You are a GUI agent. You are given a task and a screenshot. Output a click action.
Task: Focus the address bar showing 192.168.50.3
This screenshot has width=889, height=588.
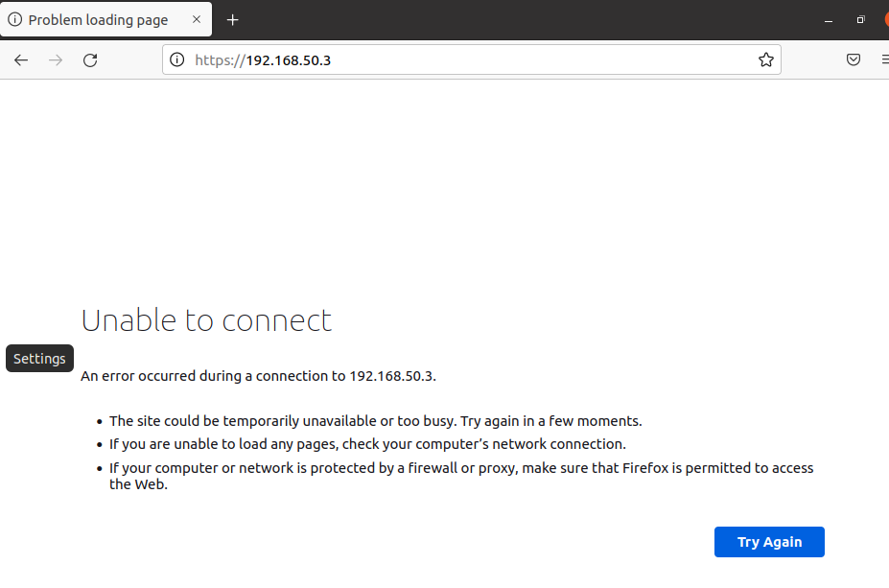point(460,60)
